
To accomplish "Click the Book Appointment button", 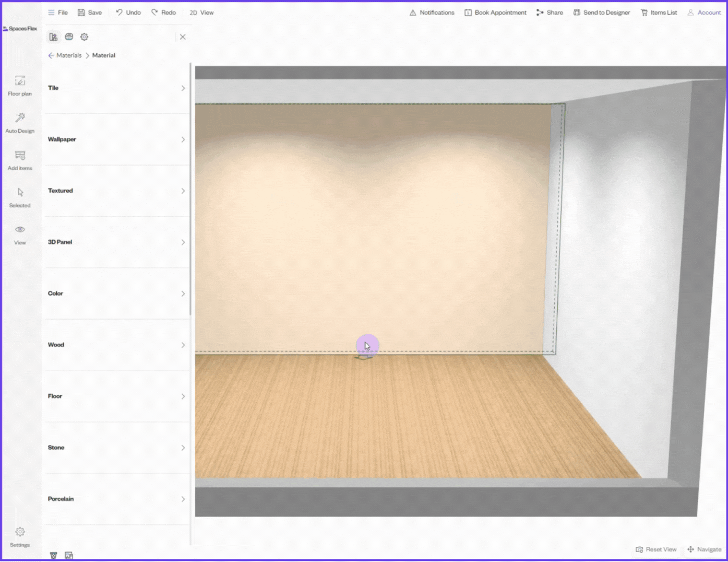I will click(x=495, y=13).
